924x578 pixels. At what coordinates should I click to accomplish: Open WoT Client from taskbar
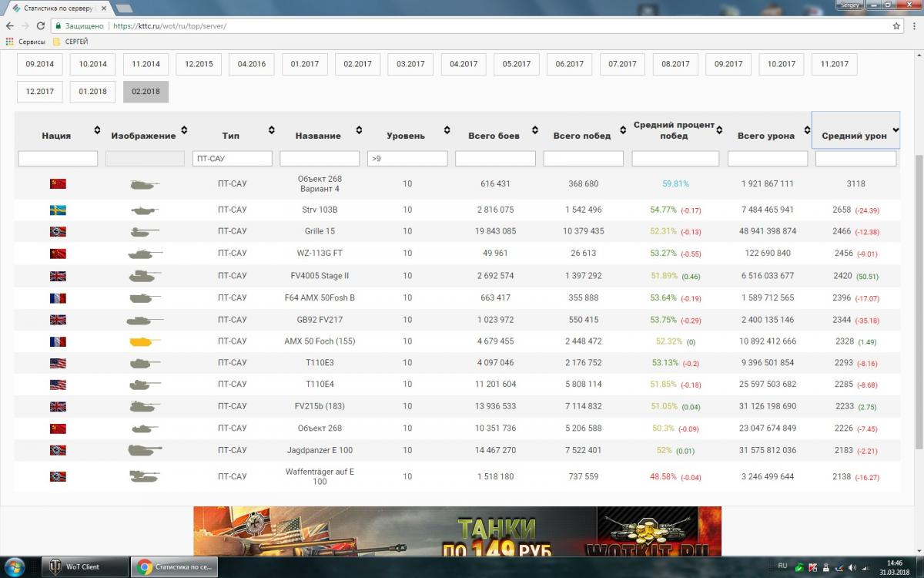click(83, 567)
